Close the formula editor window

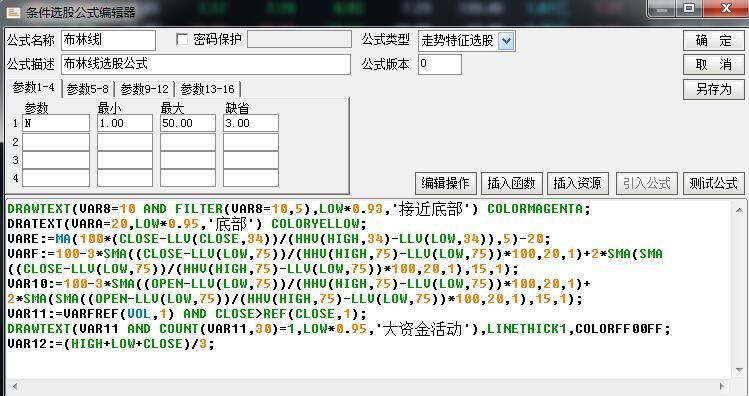tap(726, 9)
